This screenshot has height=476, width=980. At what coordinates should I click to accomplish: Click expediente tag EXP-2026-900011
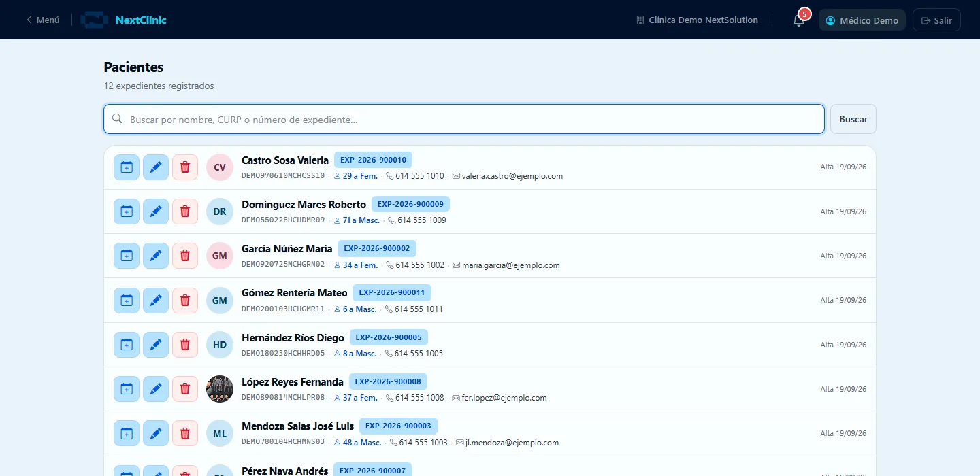pos(392,292)
